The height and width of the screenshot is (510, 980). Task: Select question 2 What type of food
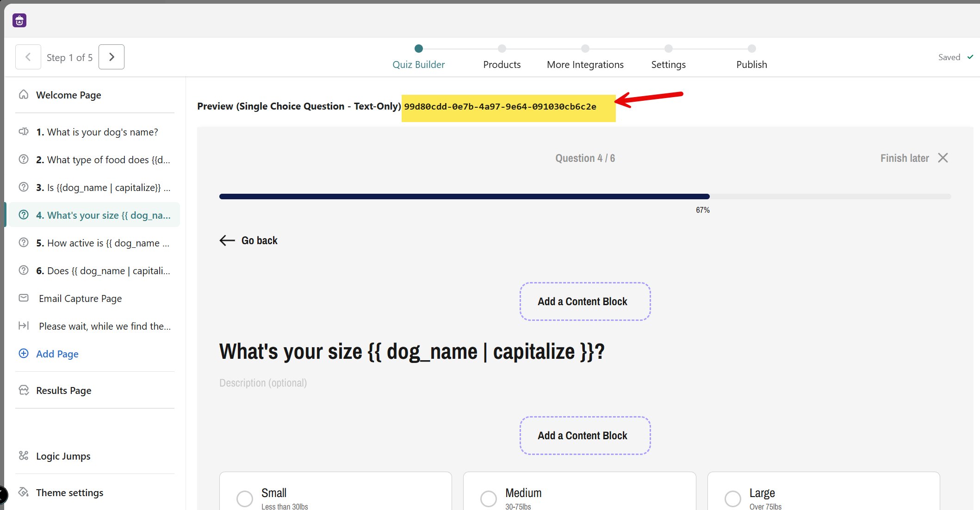pos(95,160)
